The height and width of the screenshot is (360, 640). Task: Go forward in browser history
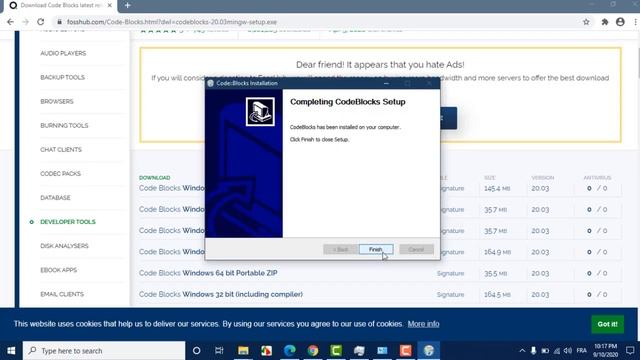point(25,22)
